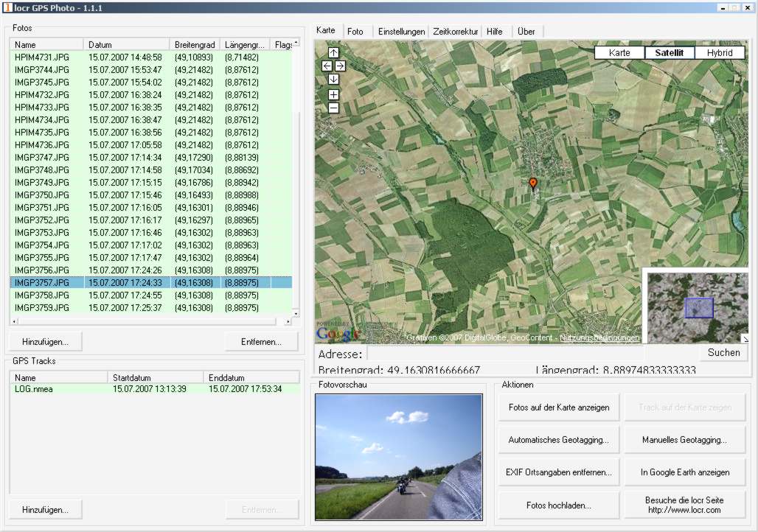The width and height of the screenshot is (758, 532).
Task: Sort GPS tracks by Startdatum header
Action: (x=156, y=378)
